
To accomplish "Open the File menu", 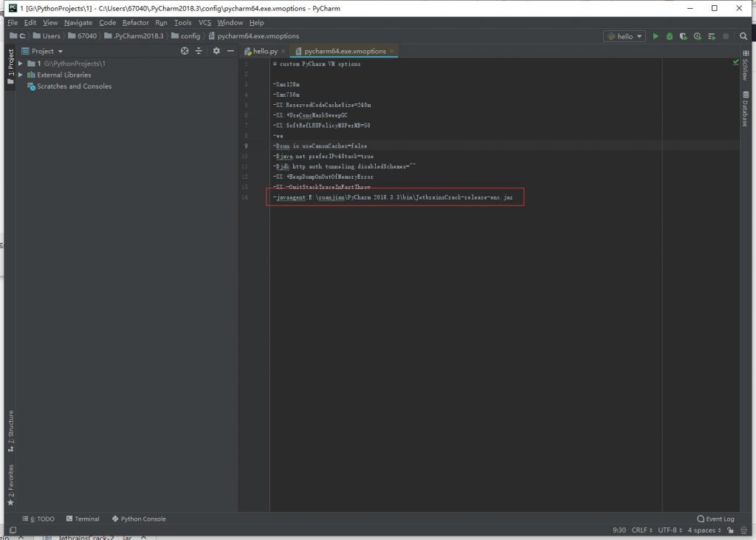I will [13, 23].
